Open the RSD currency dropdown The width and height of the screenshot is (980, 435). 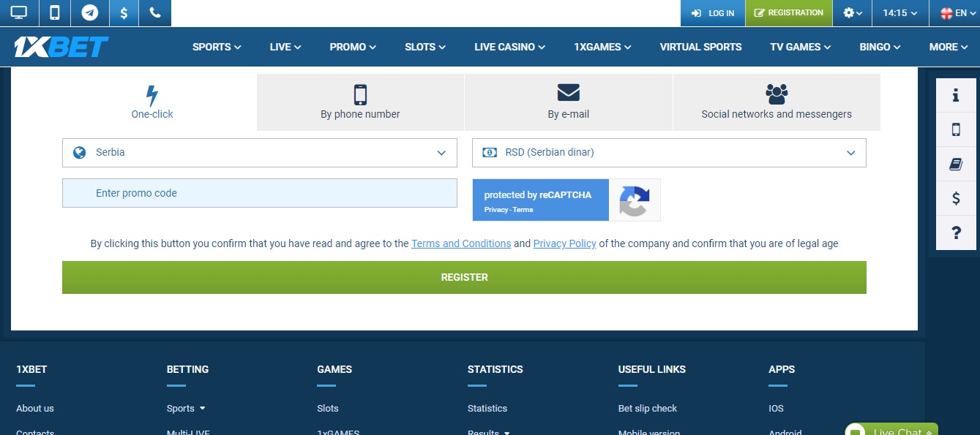tap(669, 153)
